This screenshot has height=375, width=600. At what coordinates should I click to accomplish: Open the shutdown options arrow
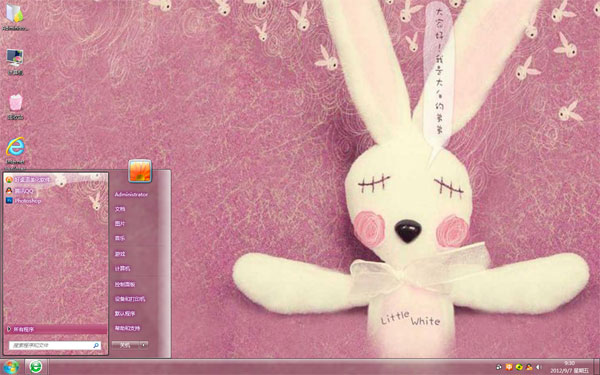(x=143, y=345)
